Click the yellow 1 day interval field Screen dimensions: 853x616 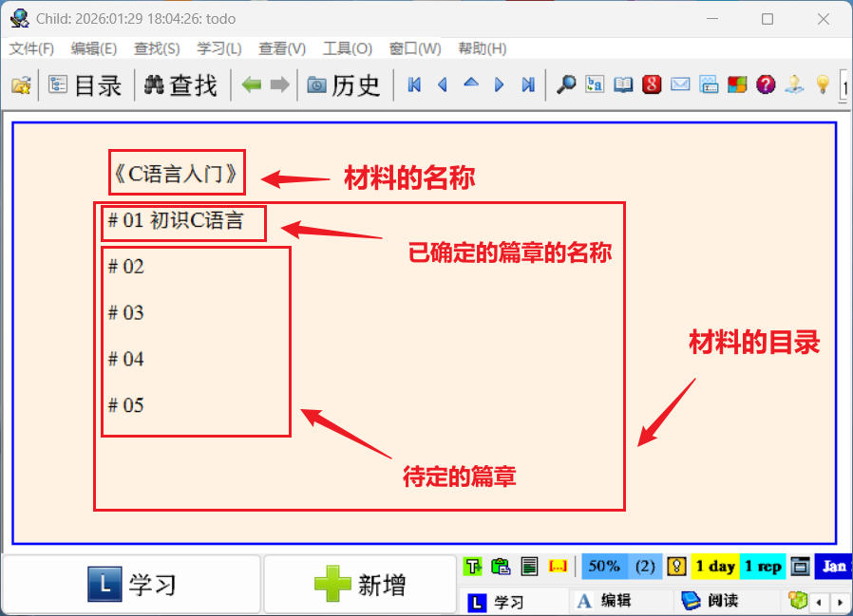(715, 567)
